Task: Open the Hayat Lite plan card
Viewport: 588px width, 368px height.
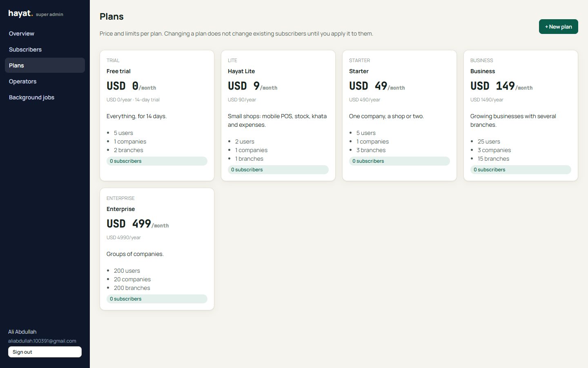Action: point(278,115)
